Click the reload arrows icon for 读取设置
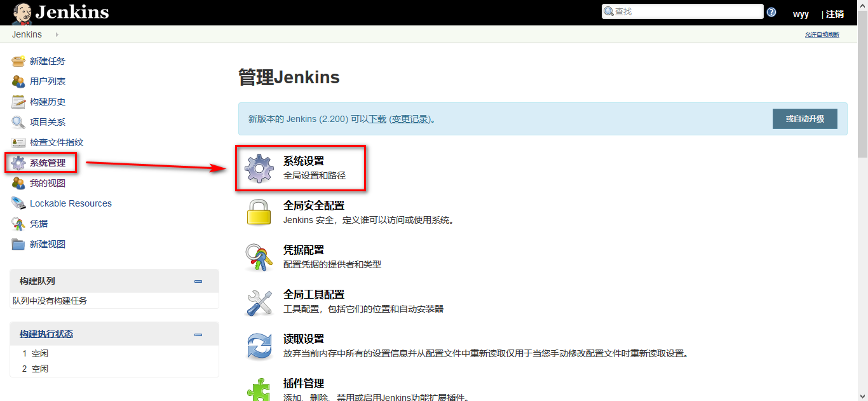This screenshot has width=868, height=401. click(259, 346)
